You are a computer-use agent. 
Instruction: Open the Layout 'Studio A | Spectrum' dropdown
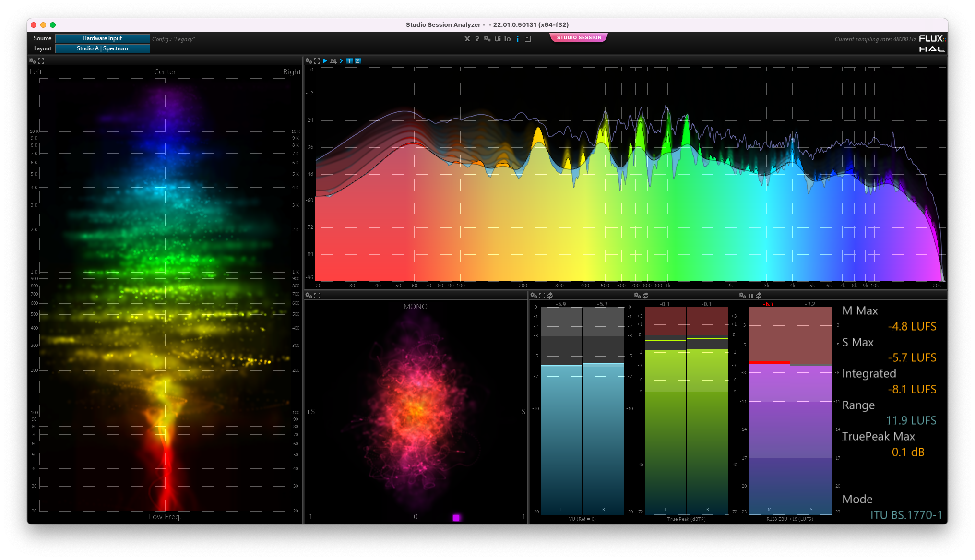coord(102,48)
